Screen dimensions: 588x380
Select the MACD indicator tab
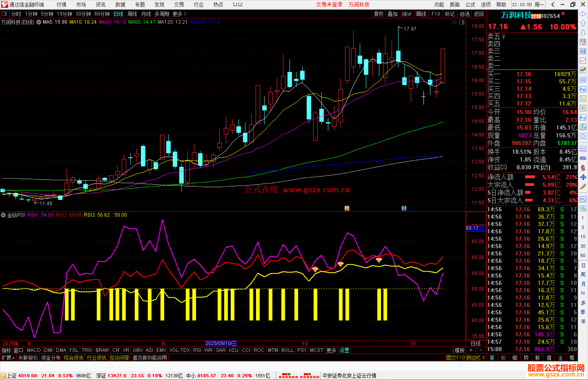pos(34,350)
